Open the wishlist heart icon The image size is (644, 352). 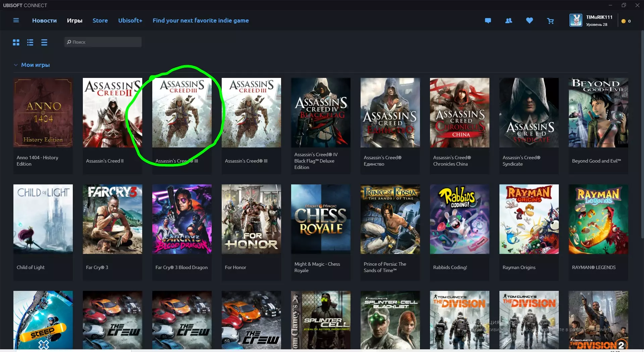[x=530, y=21]
